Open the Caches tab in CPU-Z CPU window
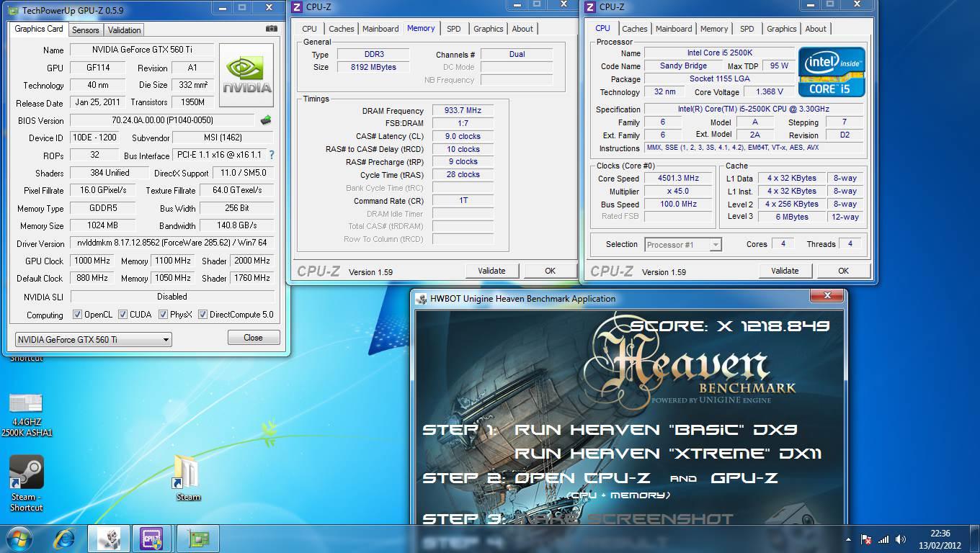 [x=635, y=29]
